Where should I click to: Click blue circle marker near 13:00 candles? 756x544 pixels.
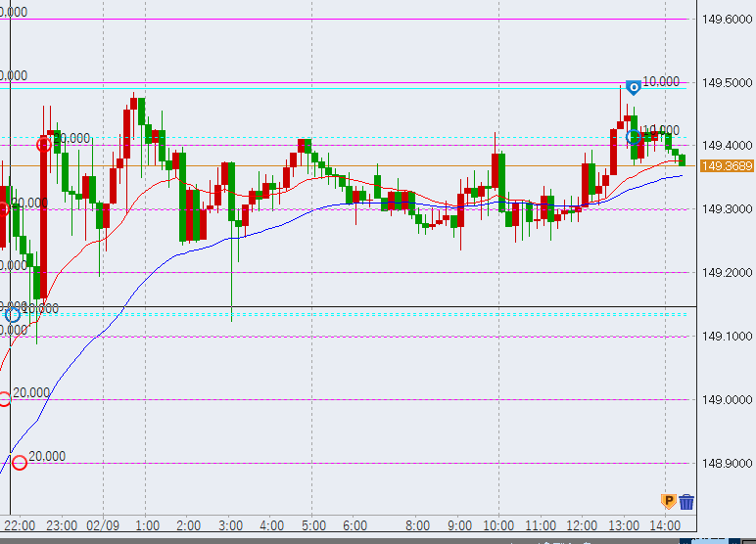635,136
